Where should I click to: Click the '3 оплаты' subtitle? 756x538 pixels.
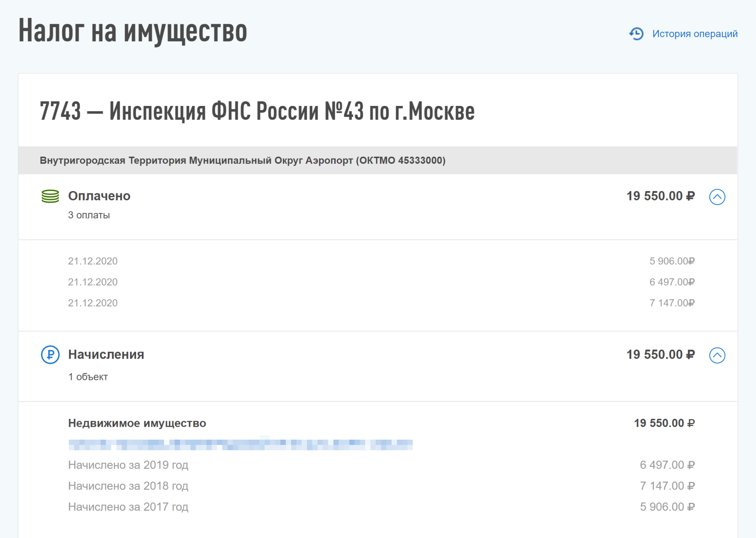pyautogui.click(x=89, y=215)
